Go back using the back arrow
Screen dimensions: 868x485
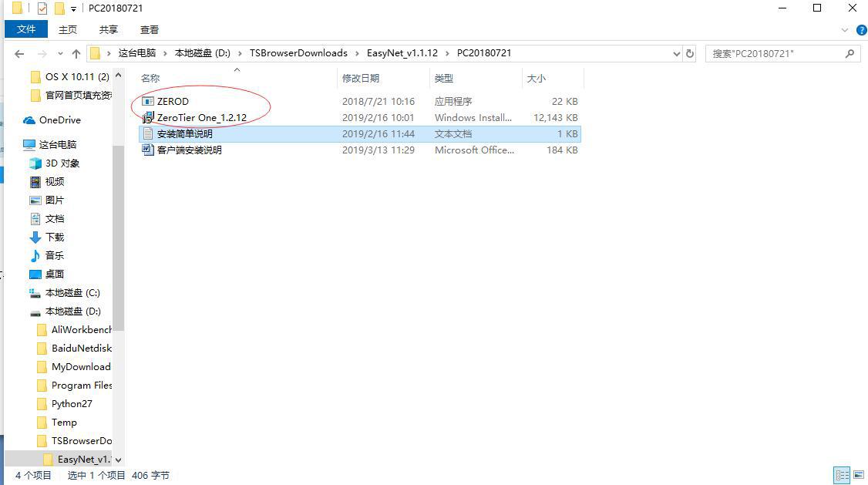point(19,53)
